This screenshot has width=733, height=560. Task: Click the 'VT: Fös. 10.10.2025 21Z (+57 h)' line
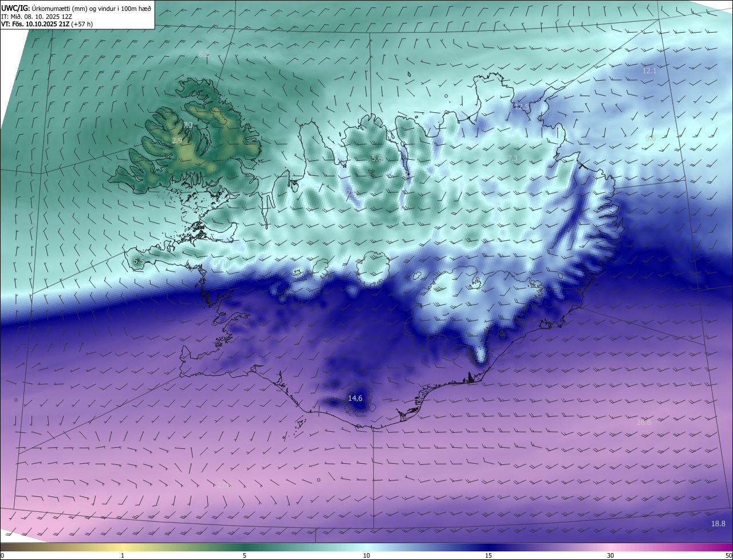coord(47,24)
